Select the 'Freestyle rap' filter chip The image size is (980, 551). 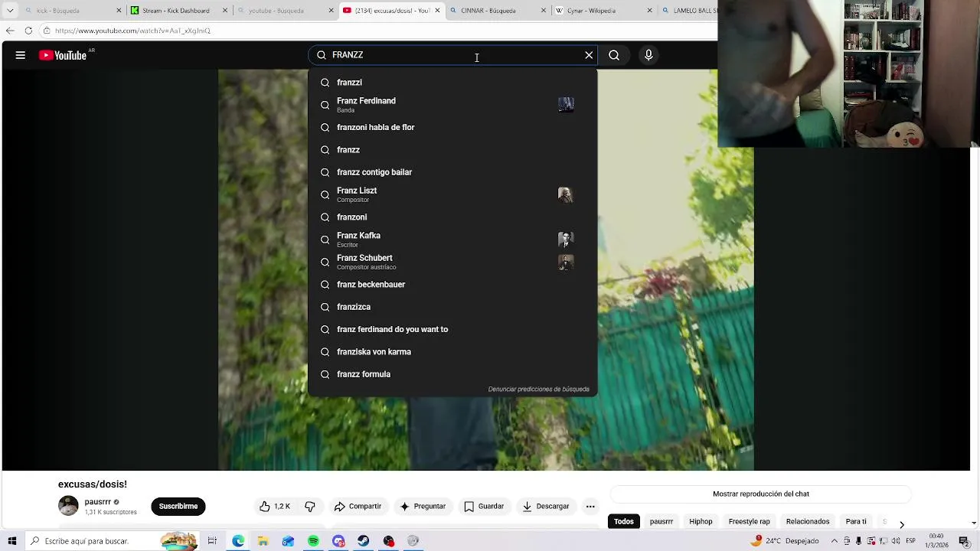point(750,522)
